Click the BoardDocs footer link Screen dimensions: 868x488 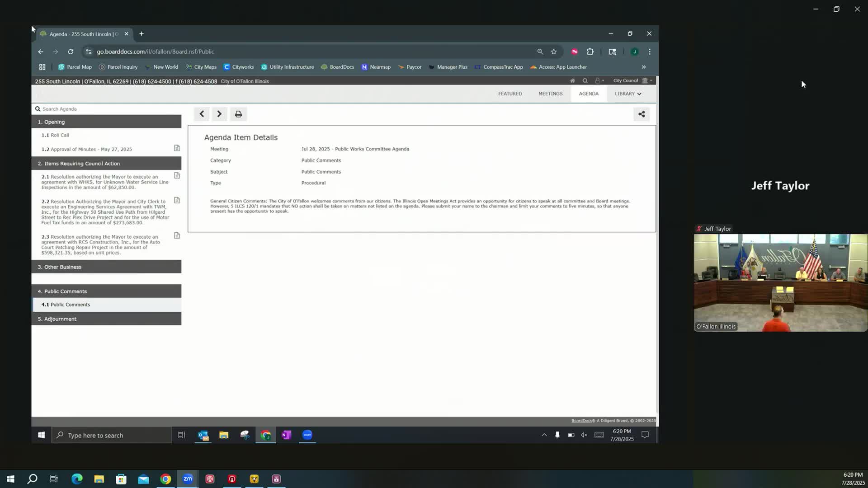(581, 421)
